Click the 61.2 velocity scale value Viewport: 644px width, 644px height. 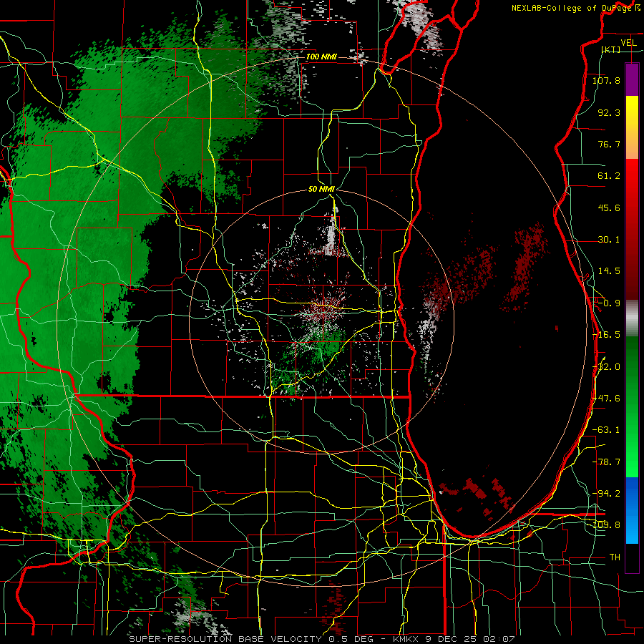(x=609, y=176)
